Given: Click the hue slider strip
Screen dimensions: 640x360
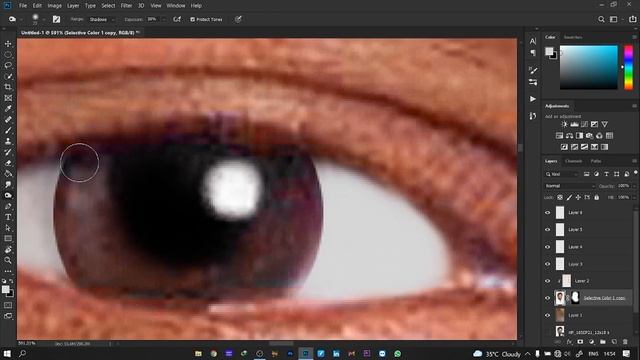Looking at the screenshot, I should click(629, 67).
